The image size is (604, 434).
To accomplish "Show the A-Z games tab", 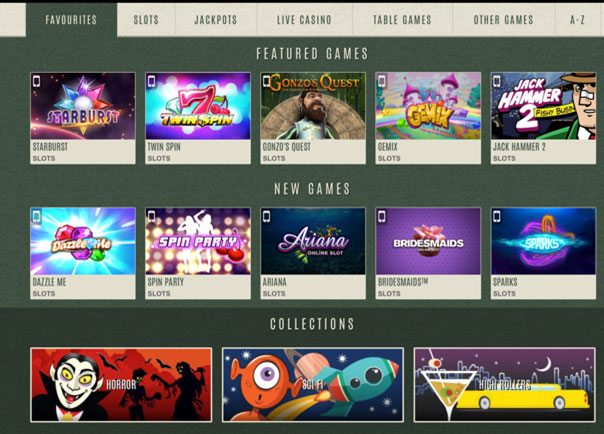I will [577, 20].
